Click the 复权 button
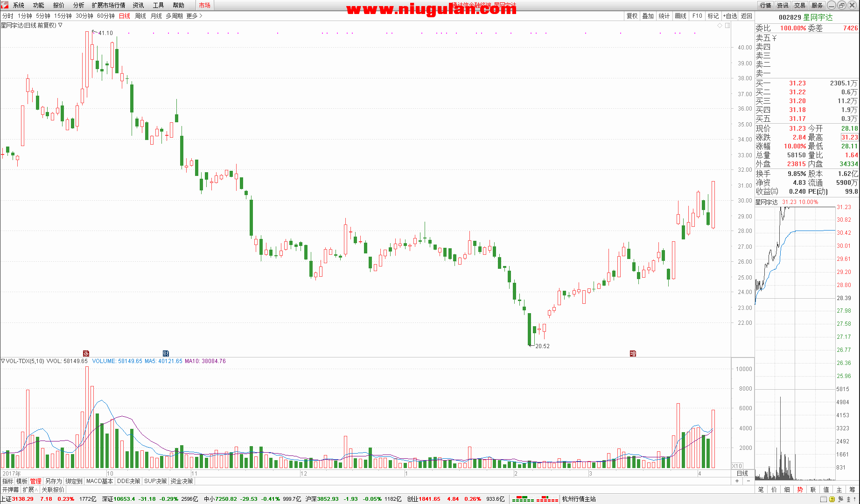860x504 pixels. coord(632,16)
